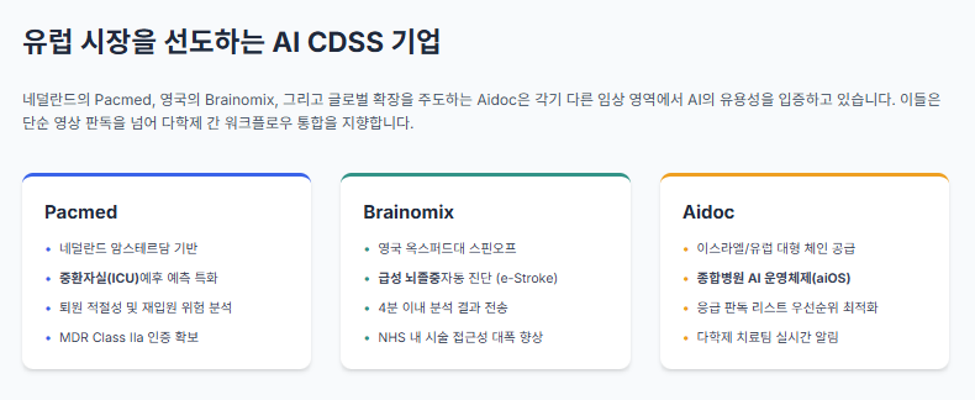Select '4분 이내 분석 결과 전송' item
The image size is (975, 400).
click(446, 308)
